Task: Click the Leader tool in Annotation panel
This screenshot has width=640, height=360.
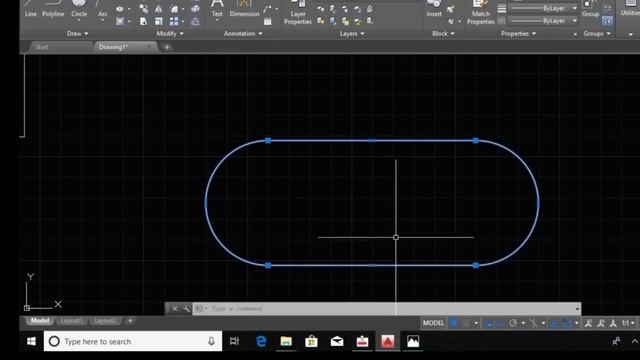Action: click(268, 9)
